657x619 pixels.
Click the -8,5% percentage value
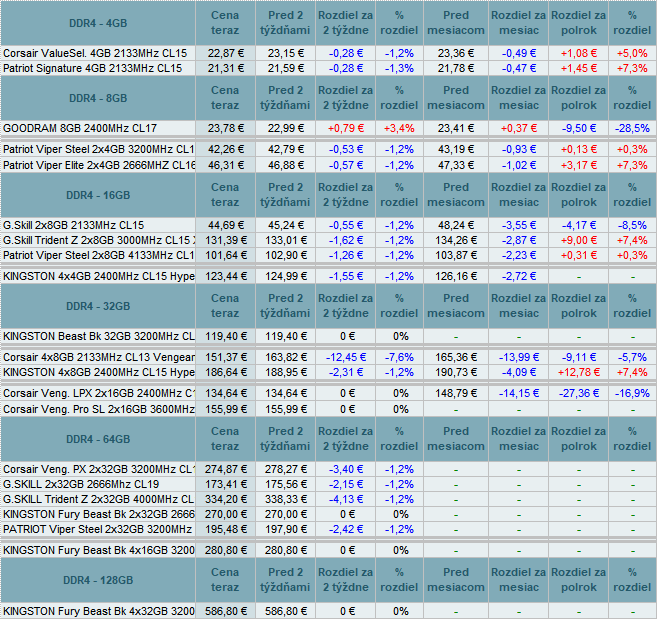coord(632,225)
